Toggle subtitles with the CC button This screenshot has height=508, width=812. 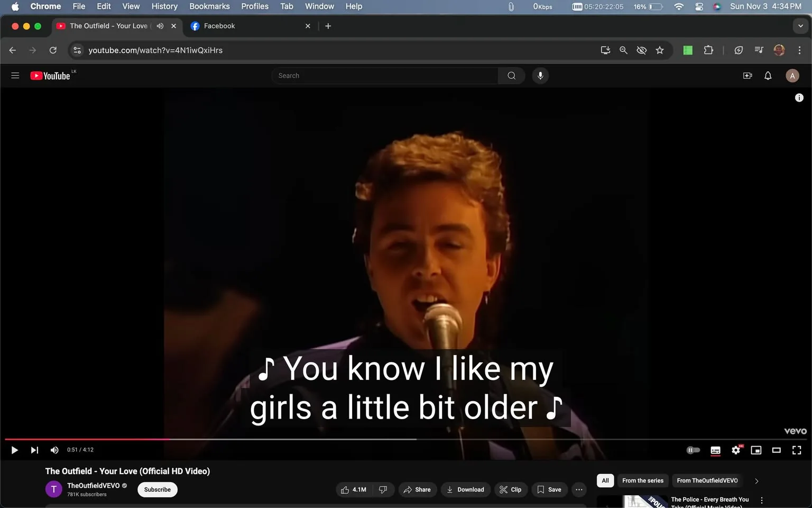[x=715, y=450]
